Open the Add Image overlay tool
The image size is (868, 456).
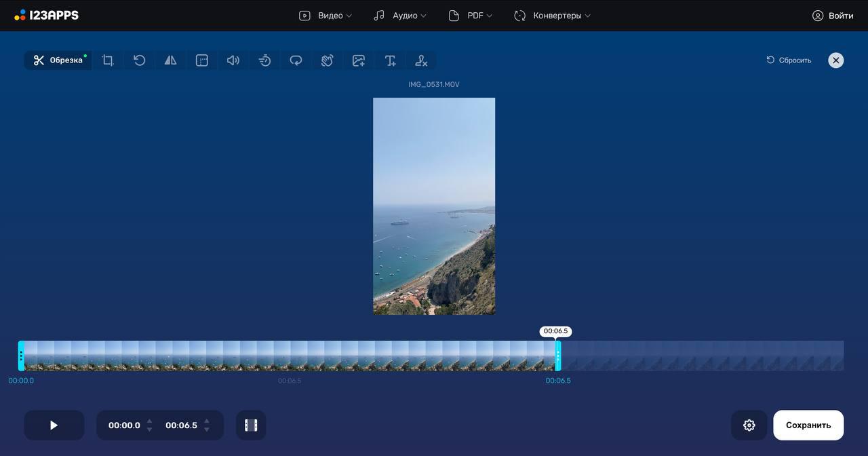[x=358, y=60]
